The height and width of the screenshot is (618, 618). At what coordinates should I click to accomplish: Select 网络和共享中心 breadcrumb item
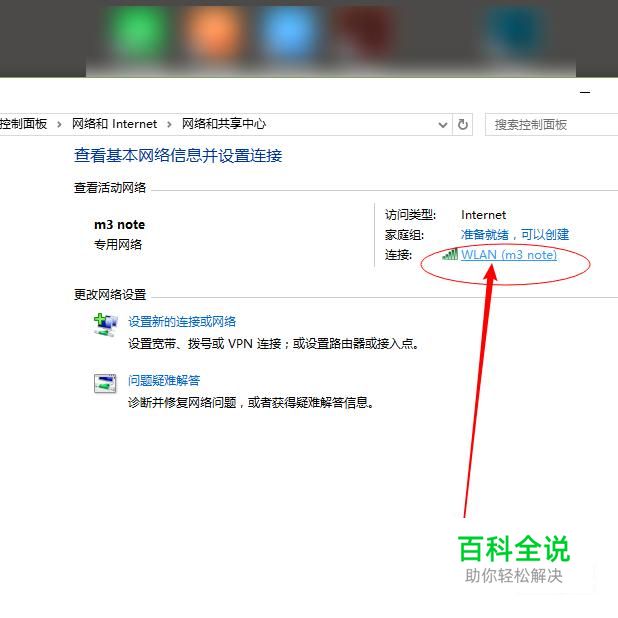click(x=224, y=124)
